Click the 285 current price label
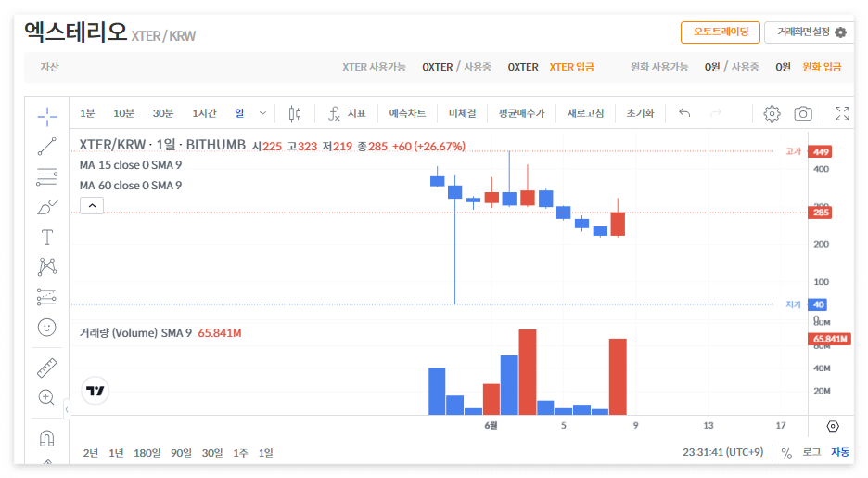868x478 pixels. point(821,213)
